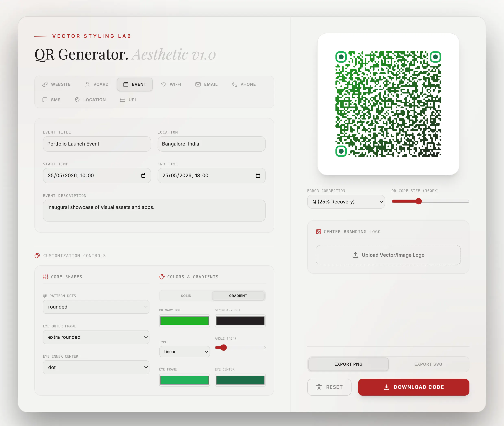
Task: Click the image icon beside Center Branding Logo
Action: click(318, 231)
